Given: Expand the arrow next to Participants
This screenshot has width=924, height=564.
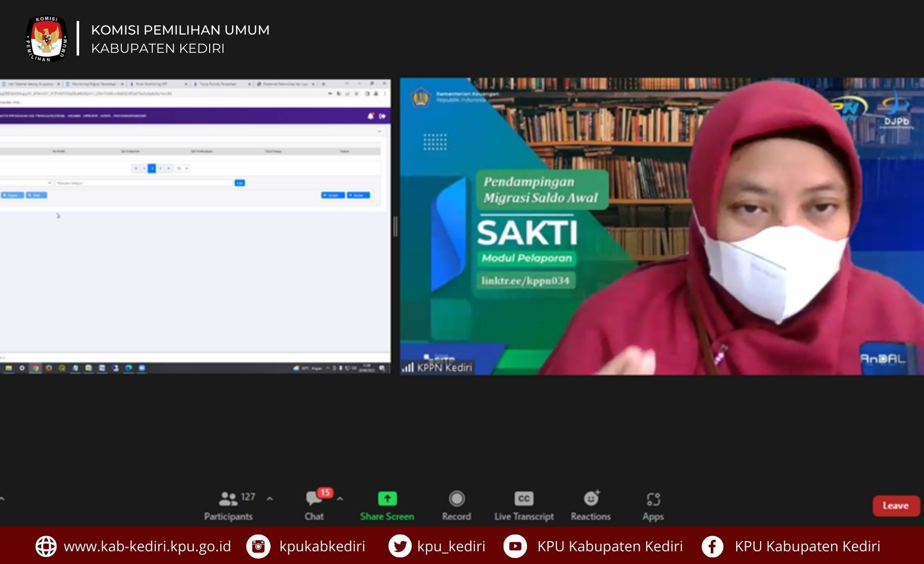Looking at the screenshot, I should tap(270, 499).
